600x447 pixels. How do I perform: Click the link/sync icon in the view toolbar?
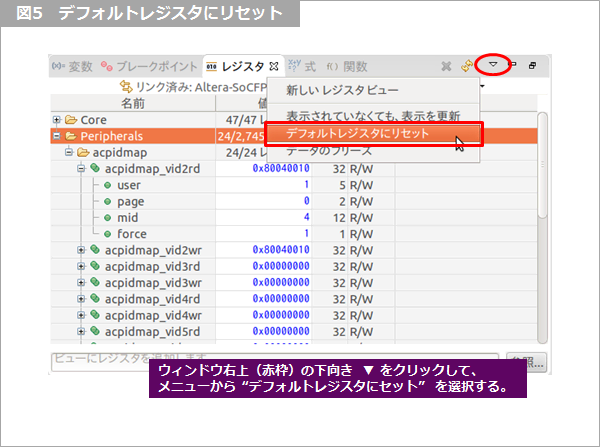point(467,66)
